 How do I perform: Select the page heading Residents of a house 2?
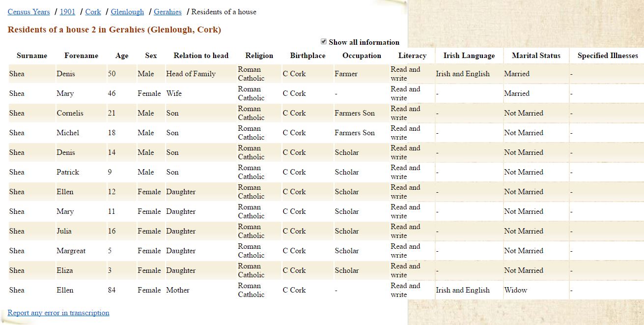tap(114, 30)
